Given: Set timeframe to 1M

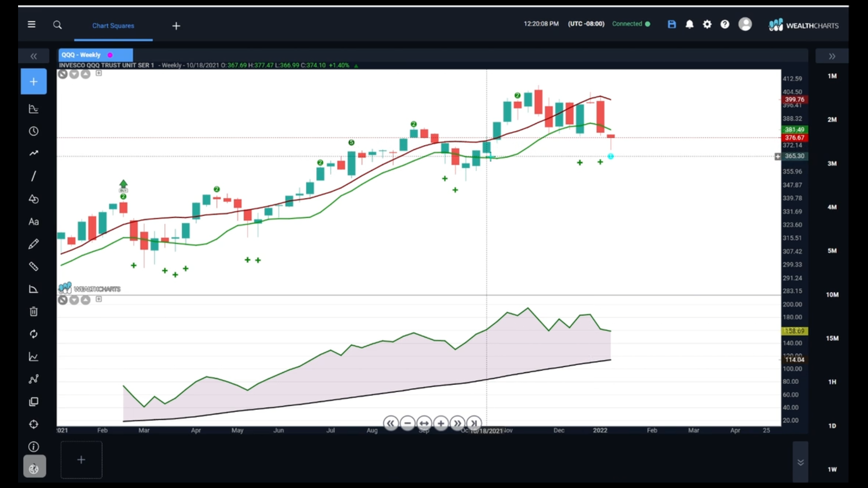Looking at the screenshot, I should point(832,76).
